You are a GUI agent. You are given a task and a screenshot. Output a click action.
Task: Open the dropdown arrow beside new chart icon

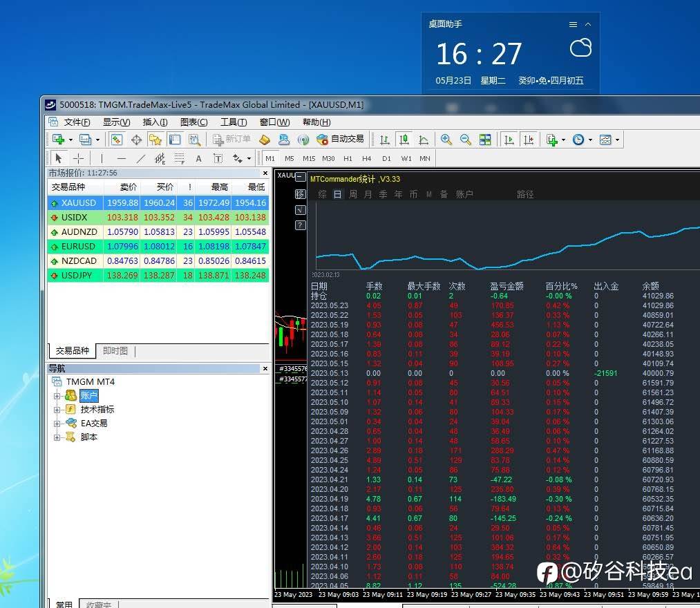click(70, 140)
